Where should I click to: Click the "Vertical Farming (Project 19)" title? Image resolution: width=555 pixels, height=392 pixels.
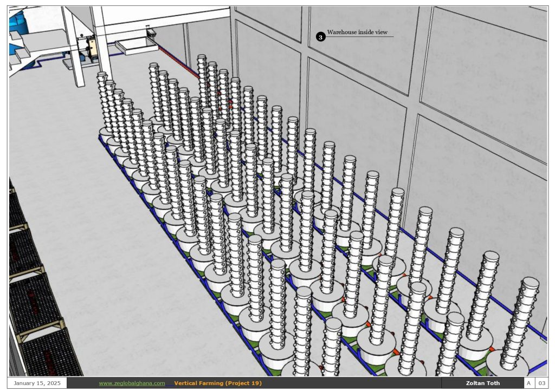click(218, 383)
